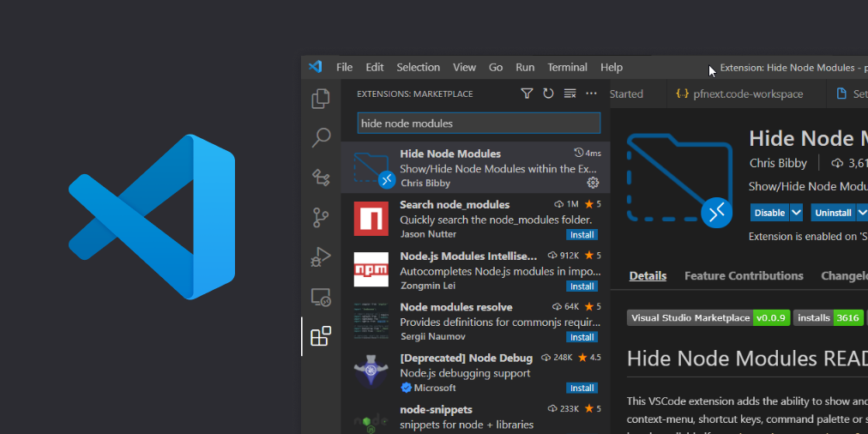Install the Deprecated Node Debug extension
The width and height of the screenshot is (868, 434).
582,388
